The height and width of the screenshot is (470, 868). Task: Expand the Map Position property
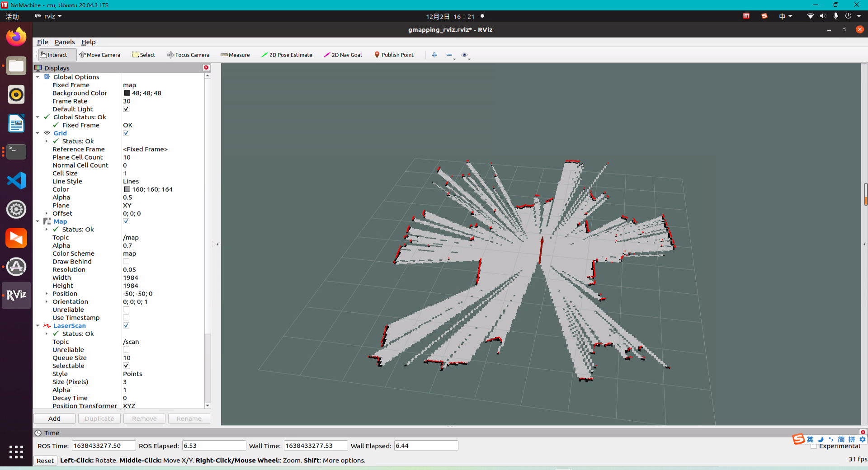coord(47,294)
